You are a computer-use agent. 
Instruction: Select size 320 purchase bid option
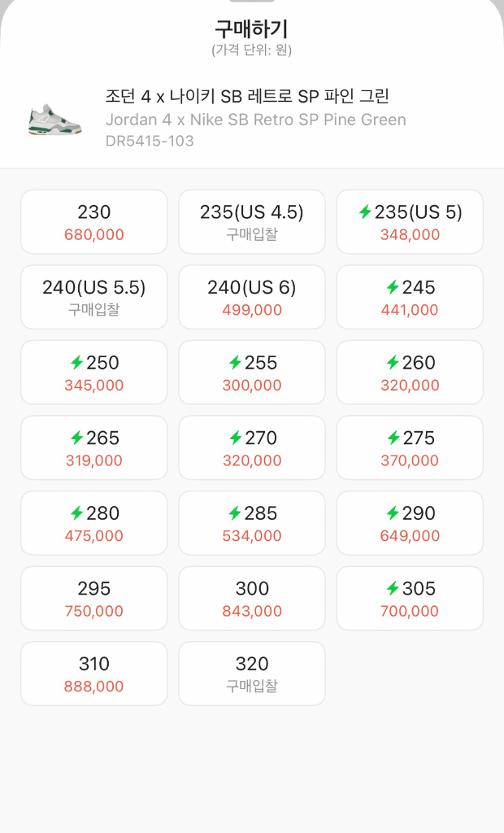pyautogui.click(x=252, y=674)
